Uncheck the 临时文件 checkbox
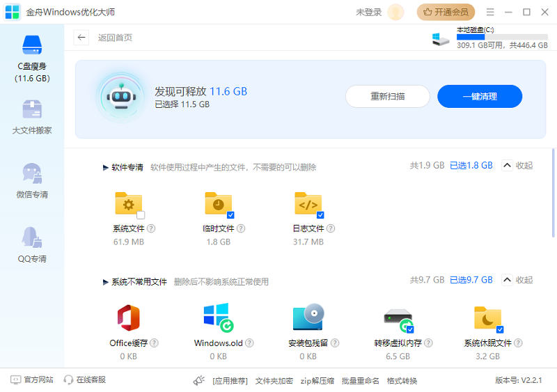The width and height of the screenshot is (557, 392). [x=230, y=215]
